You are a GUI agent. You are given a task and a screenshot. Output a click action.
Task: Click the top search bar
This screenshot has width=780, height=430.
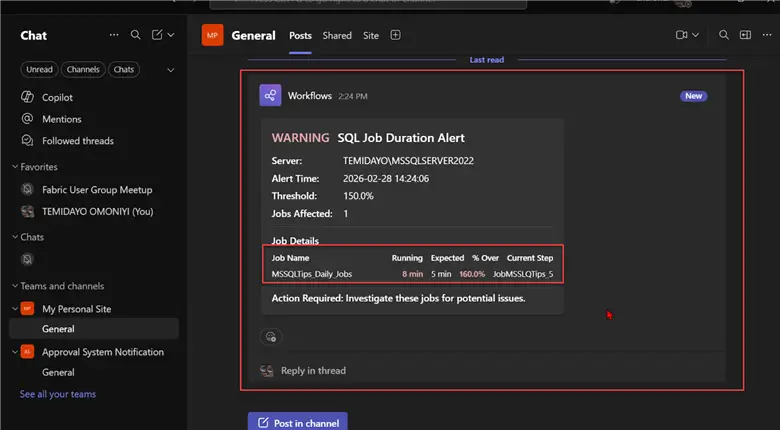pos(368,4)
